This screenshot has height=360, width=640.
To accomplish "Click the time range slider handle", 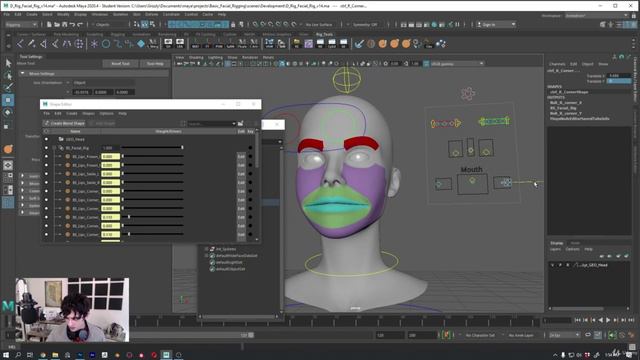I will tap(251, 335).
